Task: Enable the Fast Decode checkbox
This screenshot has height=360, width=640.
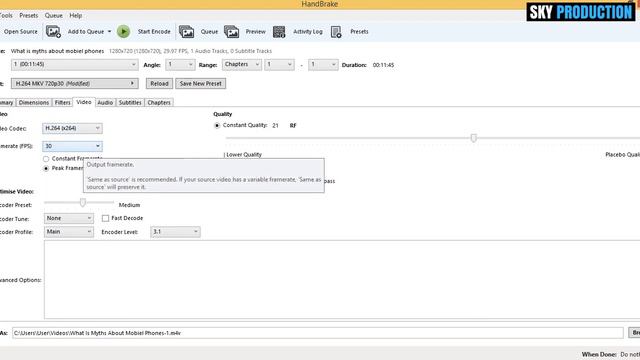Action: [105, 218]
